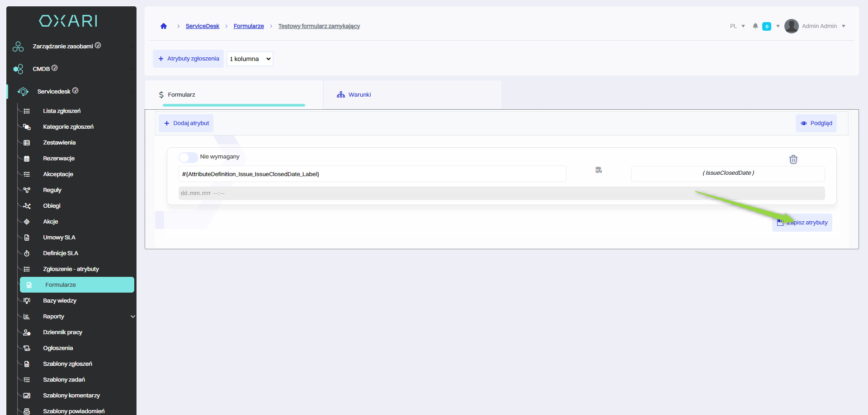Open Zarządzanie zasobami module icon
Image resolution: width=868 pixels, height=415 pixels.
coord(18,47)
